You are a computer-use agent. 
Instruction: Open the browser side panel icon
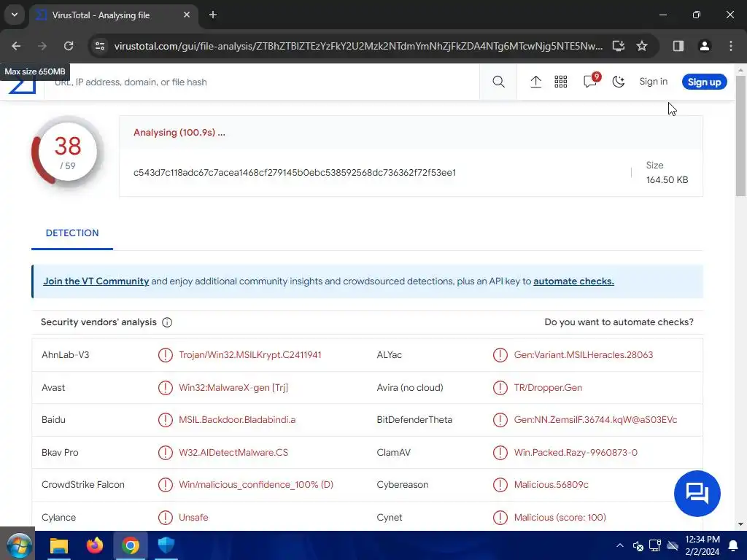click(678, 46)
